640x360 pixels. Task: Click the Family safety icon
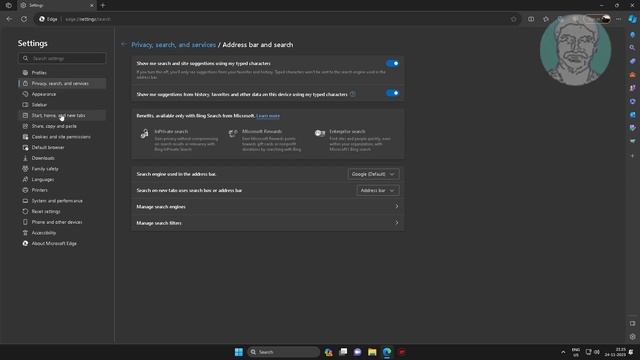tap(25, 169)
